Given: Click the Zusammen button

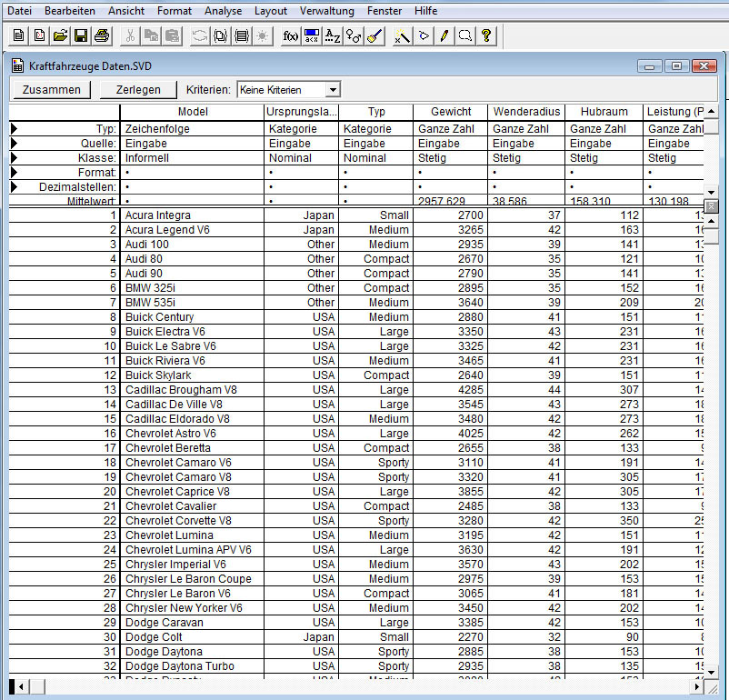Looking at the screenshot, I should click(51, 90).
